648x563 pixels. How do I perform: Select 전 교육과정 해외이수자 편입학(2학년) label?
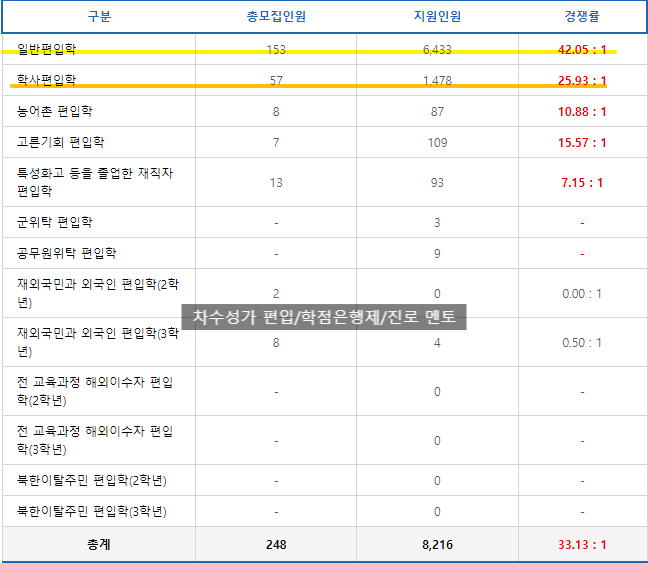[x=95, y=391]
